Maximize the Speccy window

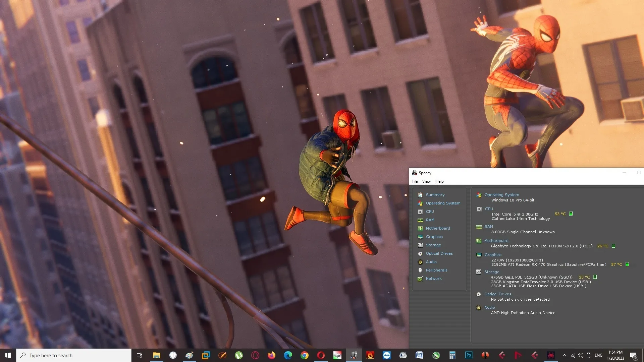(639, 173)
